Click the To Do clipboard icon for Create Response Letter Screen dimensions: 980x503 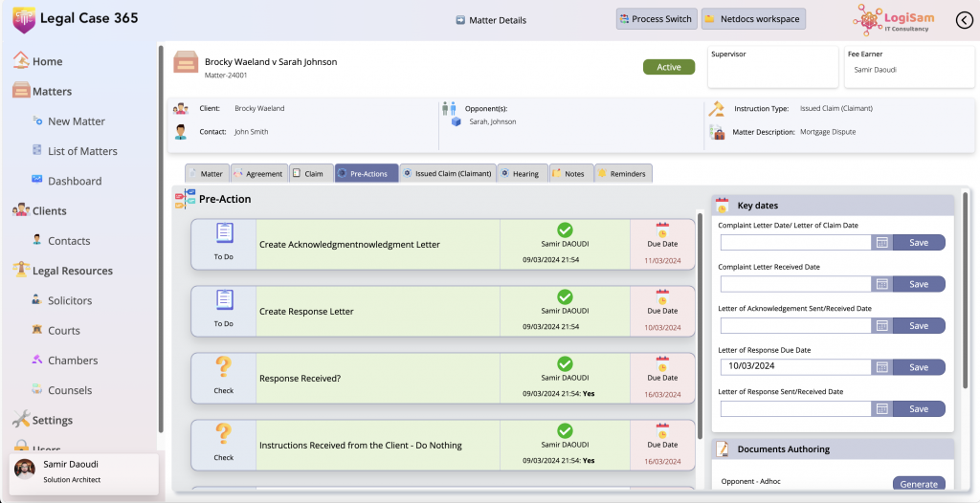224,300
